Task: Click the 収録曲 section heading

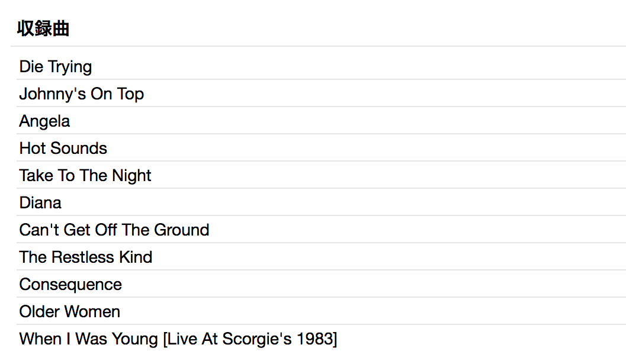Action: [43, 28]
